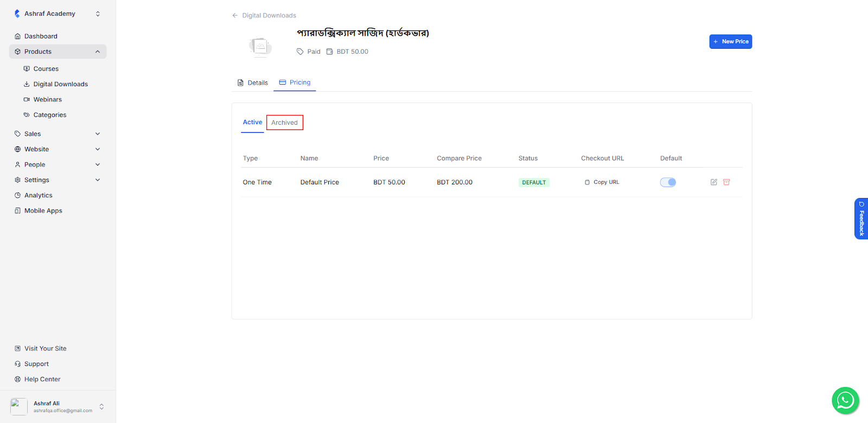The image size is (868, 423).
Task: Collapse the Products menu section
Action: point(98,52)
